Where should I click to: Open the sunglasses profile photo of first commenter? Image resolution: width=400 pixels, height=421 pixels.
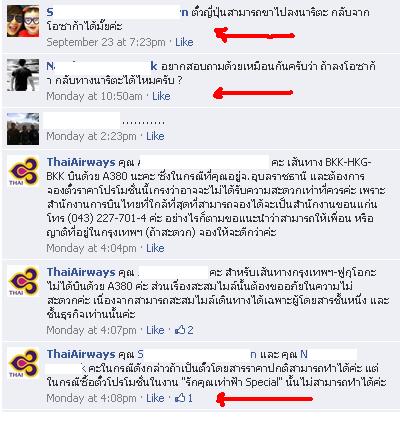point(23,21)
